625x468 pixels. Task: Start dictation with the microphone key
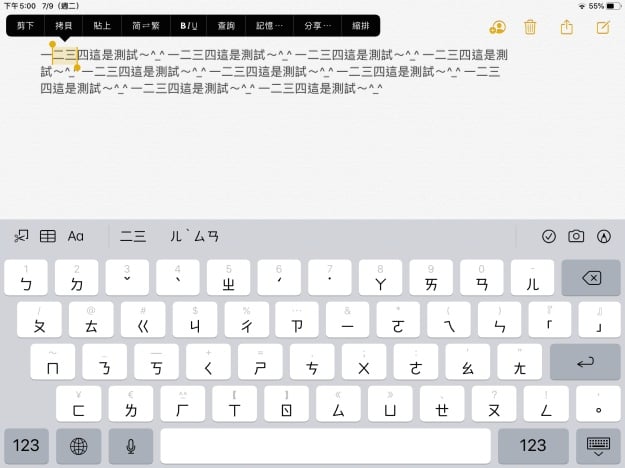coord(130,445)
